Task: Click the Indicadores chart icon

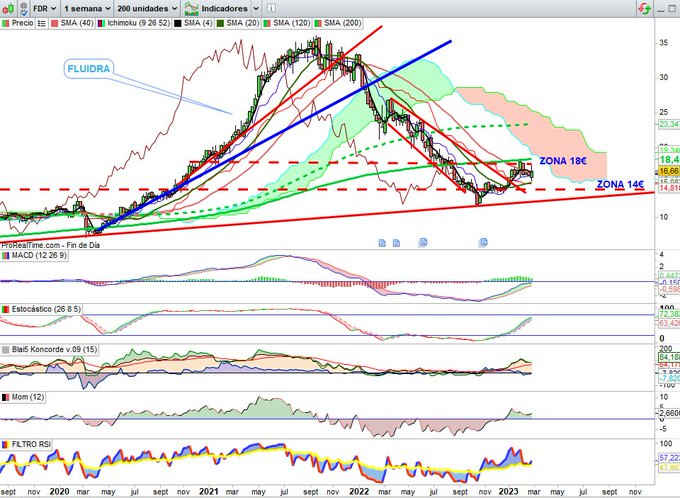Action: [x=191, y=8]
